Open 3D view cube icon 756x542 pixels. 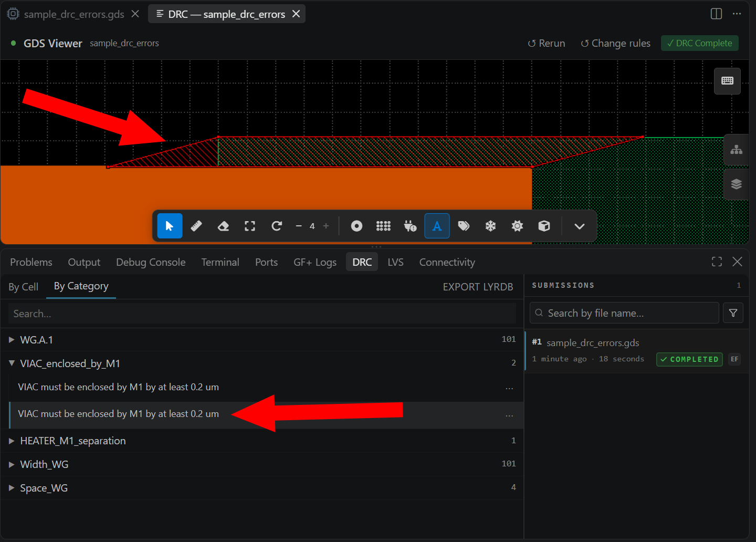pyautogui.click(x=544, y=226)
